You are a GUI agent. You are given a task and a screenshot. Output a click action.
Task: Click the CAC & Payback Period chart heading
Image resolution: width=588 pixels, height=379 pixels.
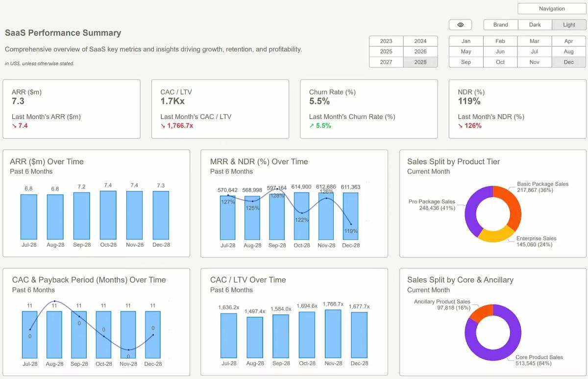click(89, 280)
